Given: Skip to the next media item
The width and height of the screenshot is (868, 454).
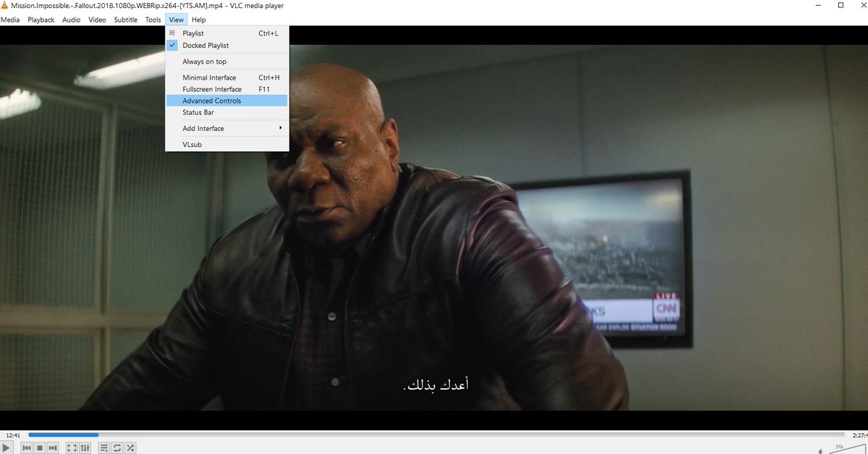Looking at the screenshot, I should (53, 448).
